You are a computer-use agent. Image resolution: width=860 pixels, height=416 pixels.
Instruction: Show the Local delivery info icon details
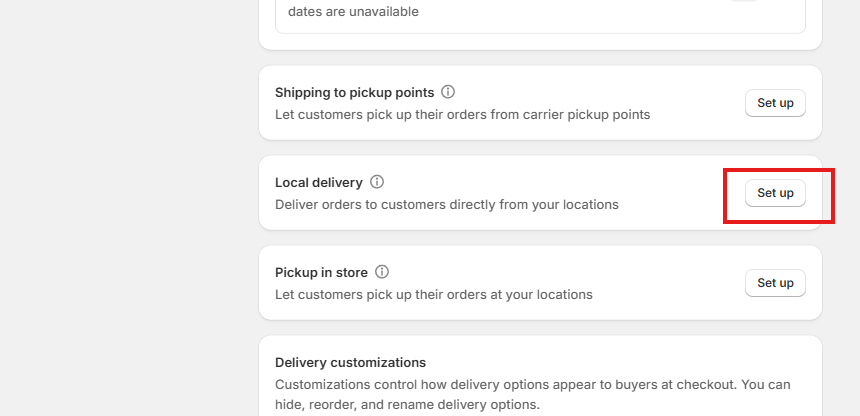pyautogui.click(x=377, y=182)
